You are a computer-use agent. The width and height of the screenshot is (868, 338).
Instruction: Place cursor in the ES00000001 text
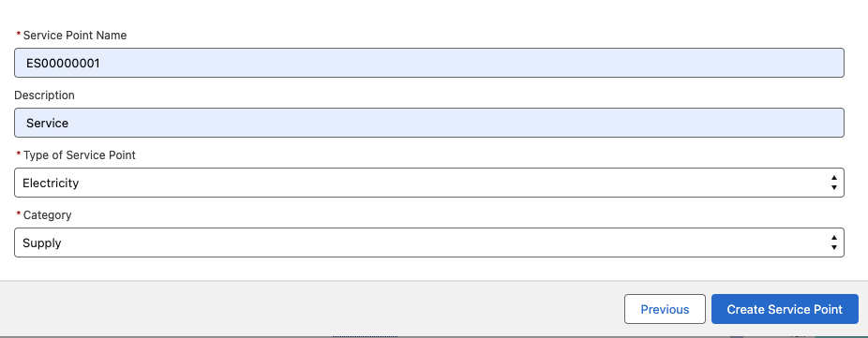tap(63, 63)
